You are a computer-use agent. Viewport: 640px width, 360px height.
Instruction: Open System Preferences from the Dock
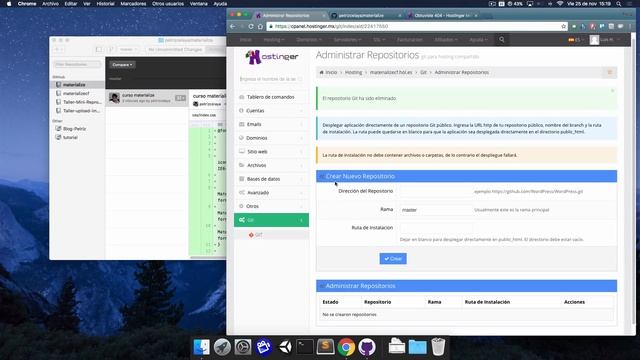pos(243,347)
